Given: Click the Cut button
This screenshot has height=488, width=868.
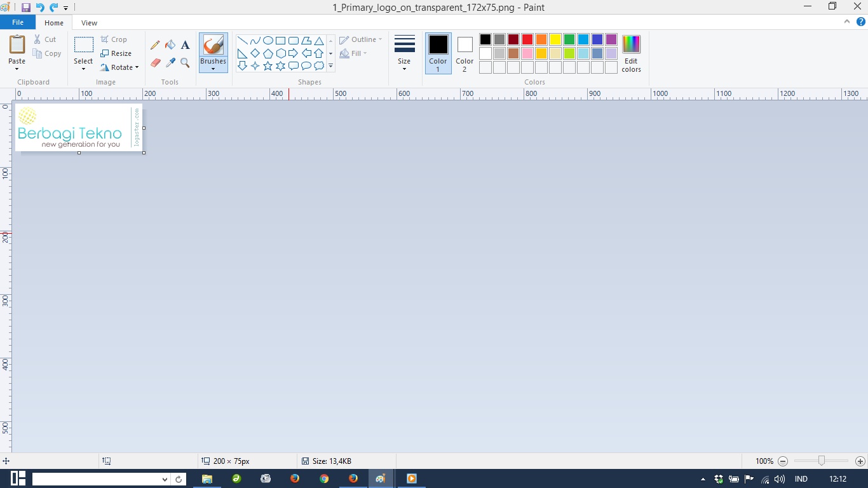Looking at the screenshot, I should (x=45, y=39).
